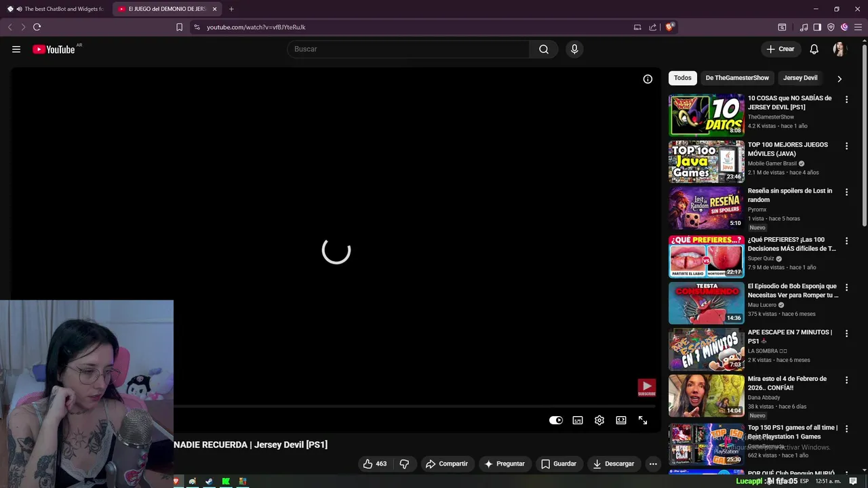Open the TOP 100 Java Games thumbnail
The height and width of the screenshot is (488, 868).
(x=706, y=162)
